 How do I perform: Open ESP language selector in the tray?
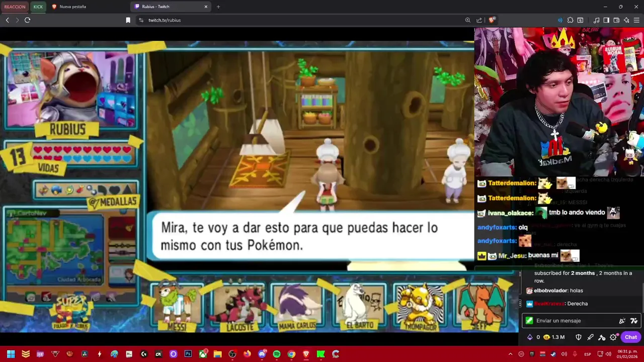pos(588,354)
